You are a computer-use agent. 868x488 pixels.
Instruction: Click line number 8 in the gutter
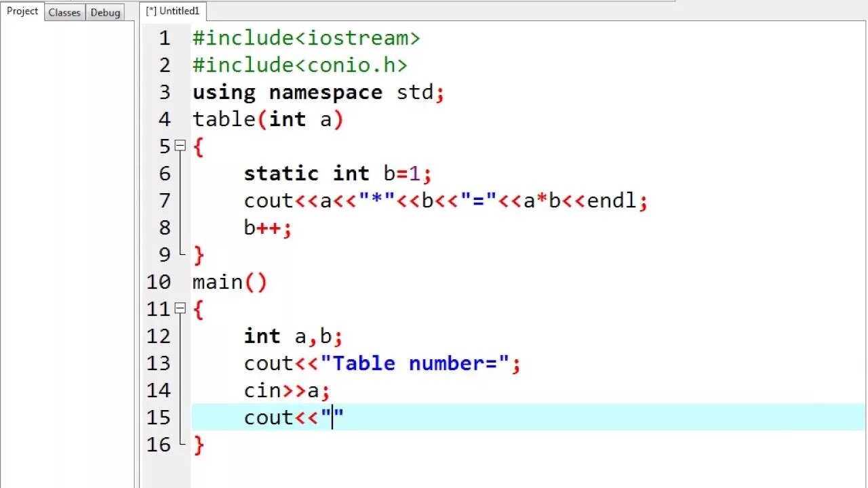point(165,228)
